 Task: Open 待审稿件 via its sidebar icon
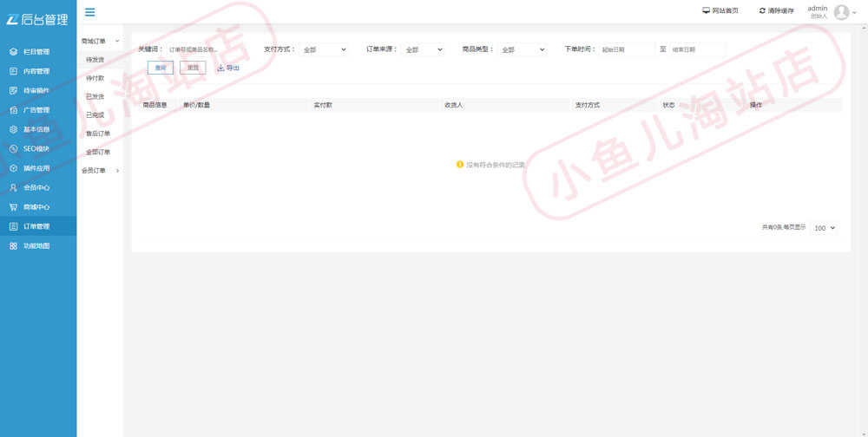(x=14, y=90)
